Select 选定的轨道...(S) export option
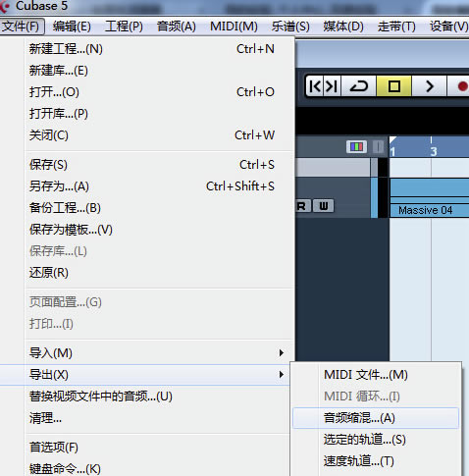This screenshot has width=469, height=476. click(376, 440)
